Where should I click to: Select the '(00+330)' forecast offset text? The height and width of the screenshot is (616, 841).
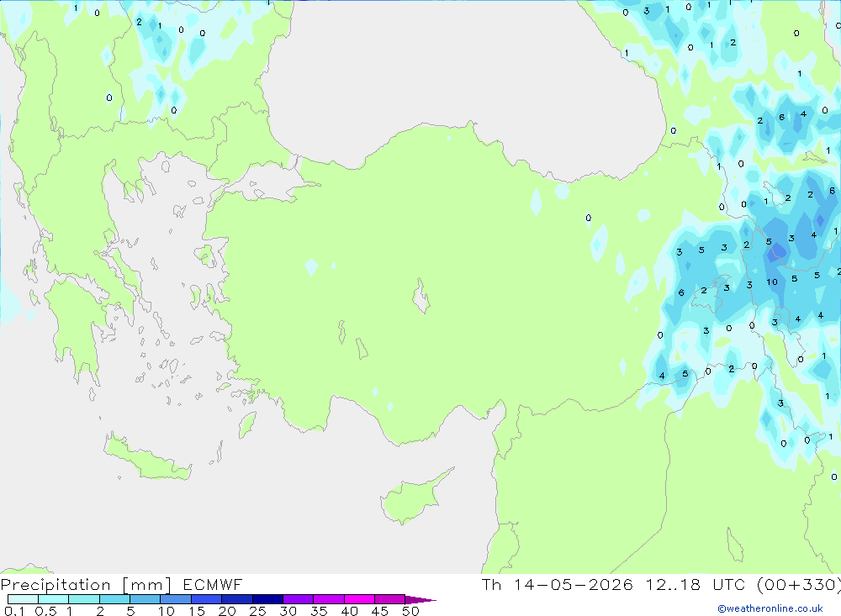click(x=799, y=584)
